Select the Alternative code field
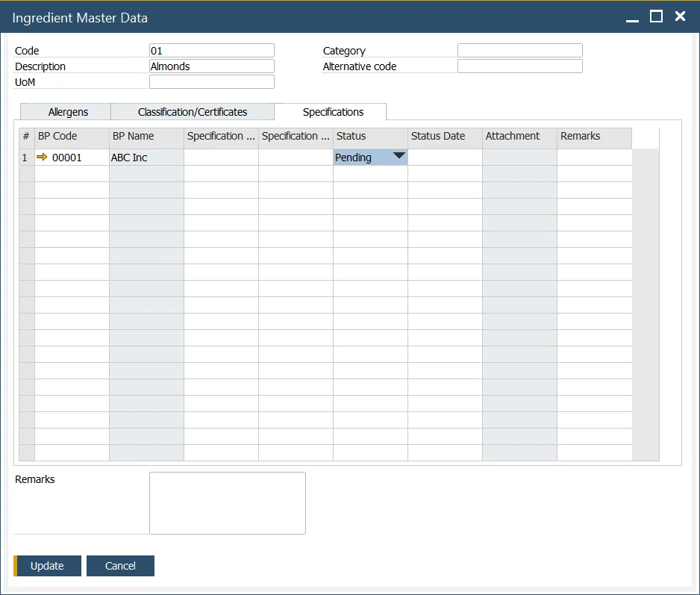This screenshot has height=595, width=700. (x=519, y=66)
